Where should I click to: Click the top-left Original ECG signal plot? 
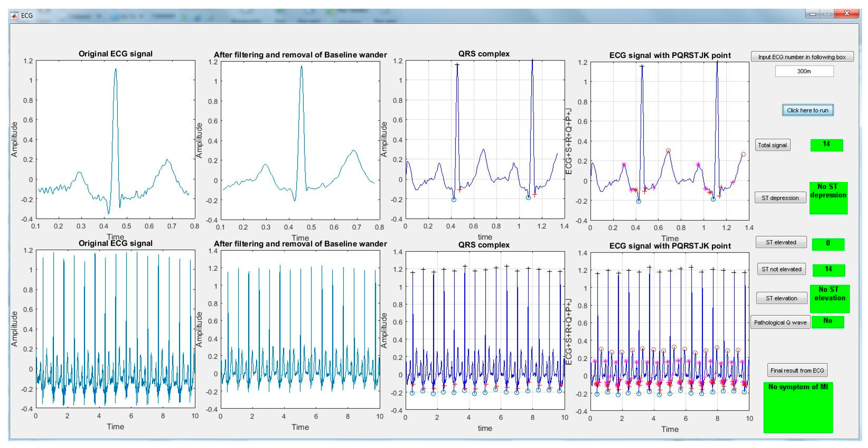click(115, 140)
